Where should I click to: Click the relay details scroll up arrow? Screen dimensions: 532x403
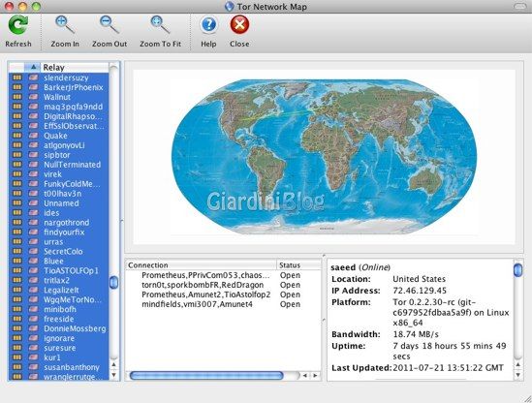pos(518,365)
